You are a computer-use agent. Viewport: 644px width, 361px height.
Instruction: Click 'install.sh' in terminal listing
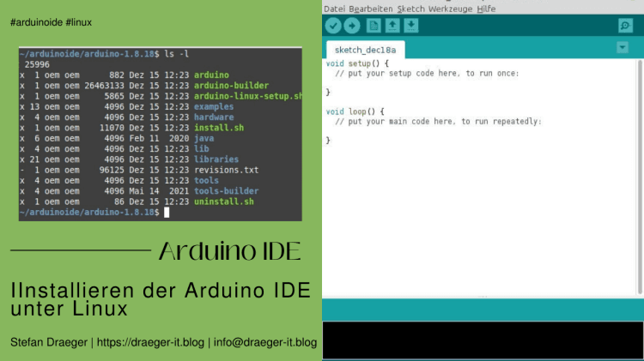point(219,128)
